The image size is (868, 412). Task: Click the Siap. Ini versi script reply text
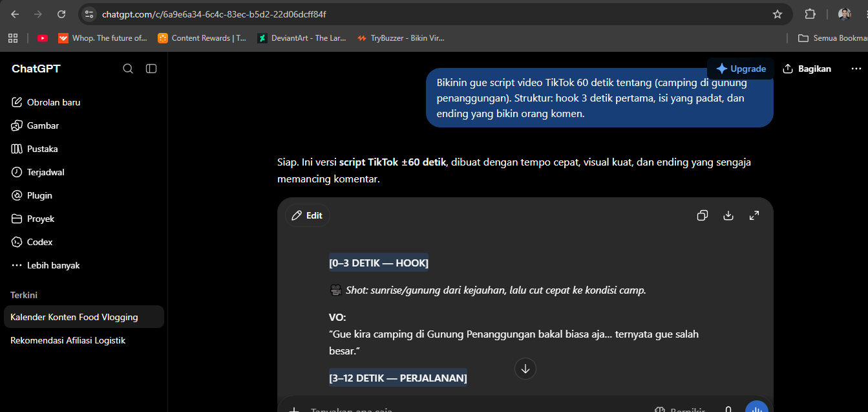tap(514, 170)
